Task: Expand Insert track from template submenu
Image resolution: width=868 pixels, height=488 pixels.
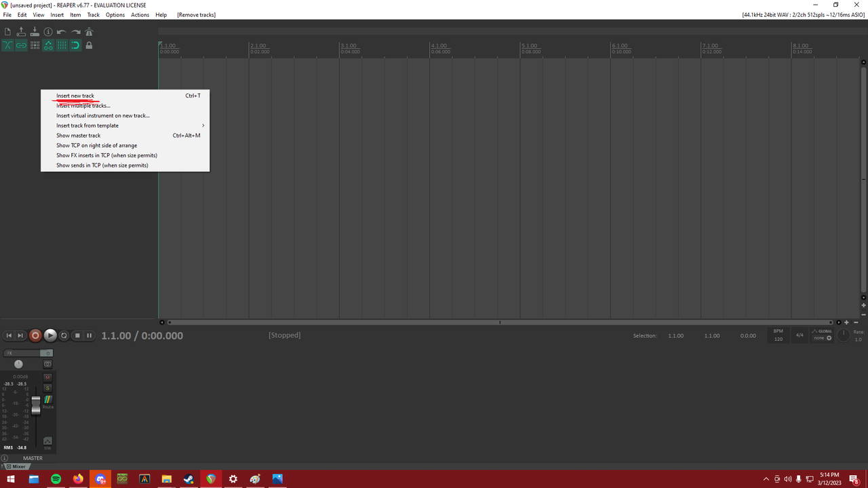Action: (125, 125)
